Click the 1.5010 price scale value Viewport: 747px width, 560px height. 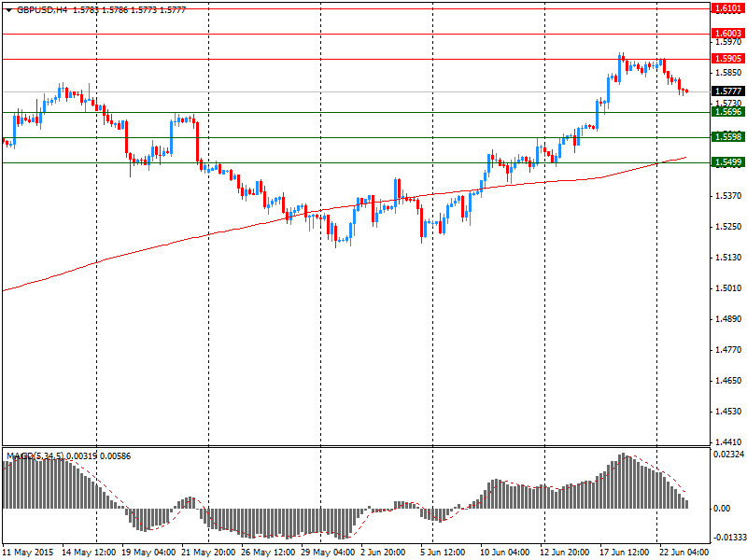click(x=728, y=288)
